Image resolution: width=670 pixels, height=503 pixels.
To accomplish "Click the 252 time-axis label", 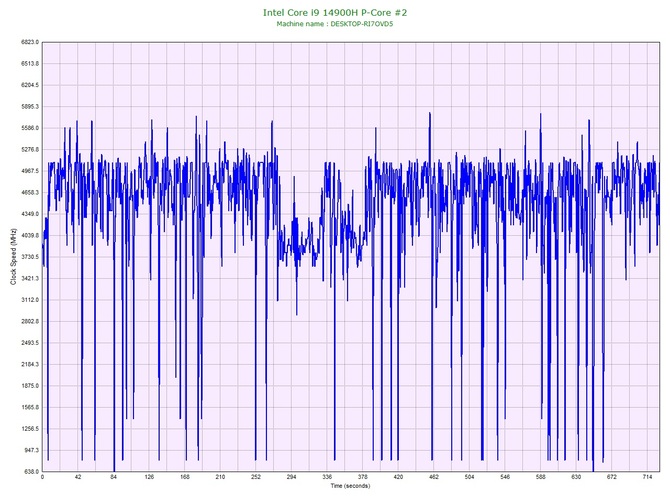I will 256,477.
